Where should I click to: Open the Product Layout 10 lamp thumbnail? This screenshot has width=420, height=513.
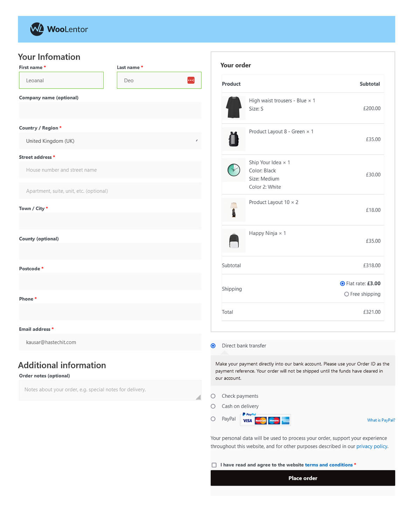click(234, 210)
